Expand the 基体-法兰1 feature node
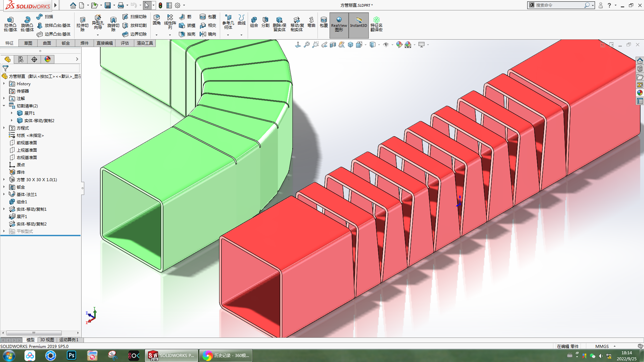 (4, 194)
